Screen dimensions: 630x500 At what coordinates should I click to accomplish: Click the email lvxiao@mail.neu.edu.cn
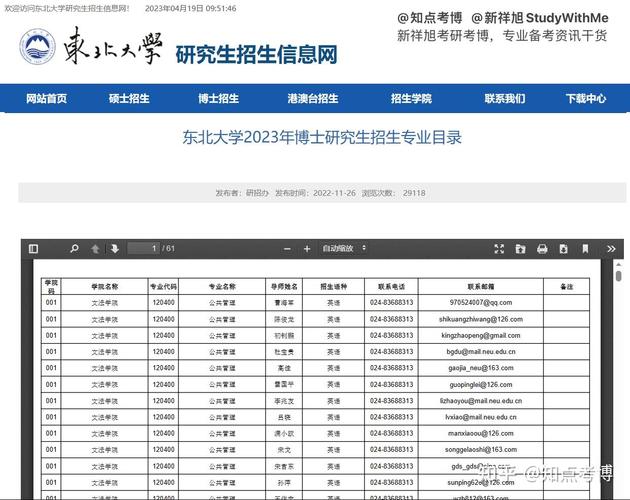coord(481,417)
